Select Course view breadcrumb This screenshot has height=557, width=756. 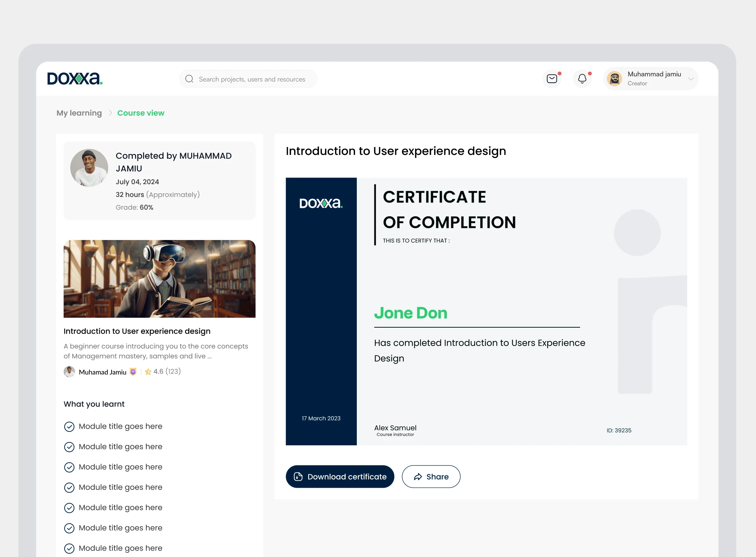pyautogui.click(x=141, y=113)
